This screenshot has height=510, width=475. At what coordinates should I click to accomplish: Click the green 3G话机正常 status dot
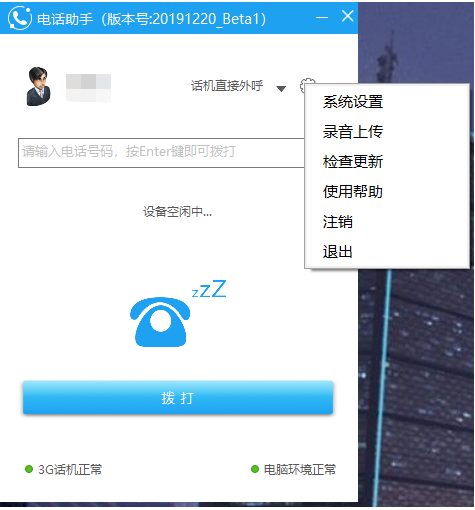click(29, 469)
